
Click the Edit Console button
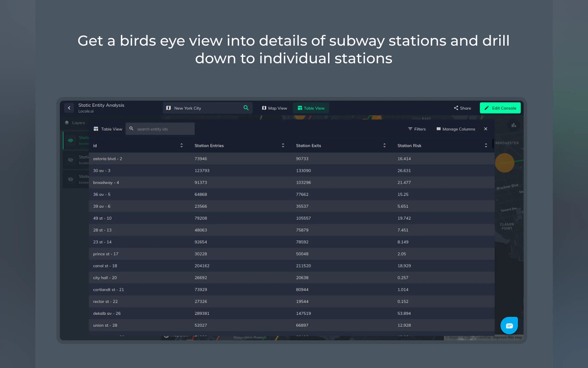coord(500,108)
